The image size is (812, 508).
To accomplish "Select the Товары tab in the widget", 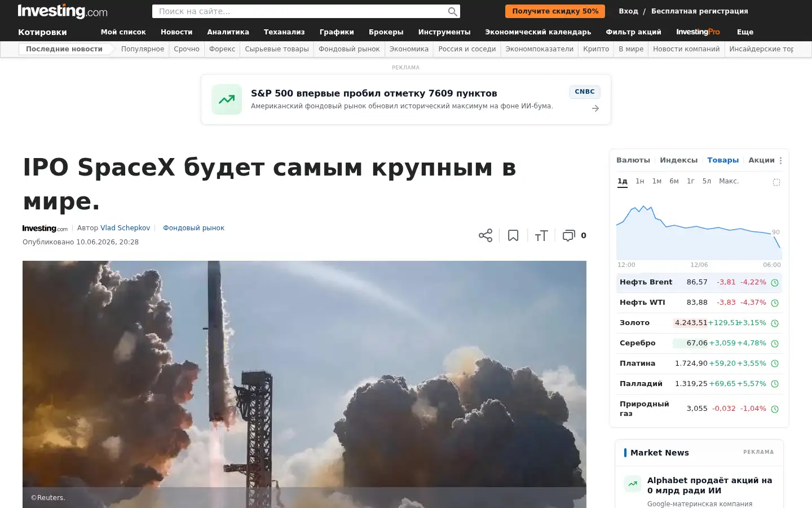I will pyautogui.click(x=723, y=160).
